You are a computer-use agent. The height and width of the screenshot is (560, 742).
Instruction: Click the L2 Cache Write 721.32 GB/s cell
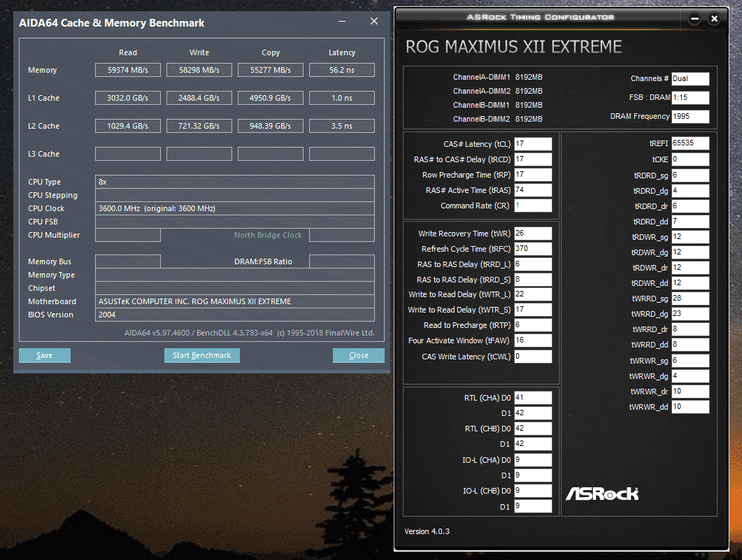pos(199,126)
